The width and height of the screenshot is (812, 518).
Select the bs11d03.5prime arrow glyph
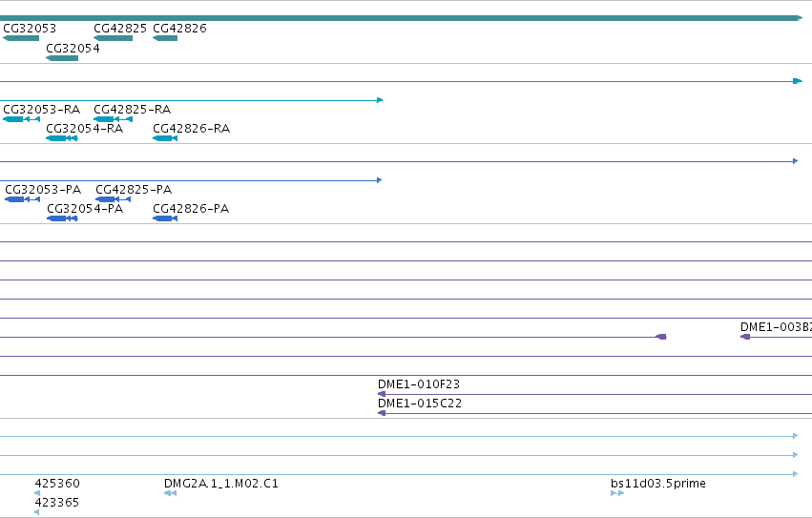pyautogui.click(x=617, y=493)
